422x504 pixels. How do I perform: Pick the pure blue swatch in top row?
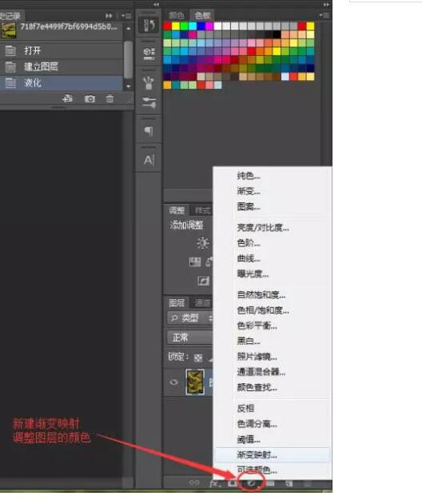pos(201,26)
